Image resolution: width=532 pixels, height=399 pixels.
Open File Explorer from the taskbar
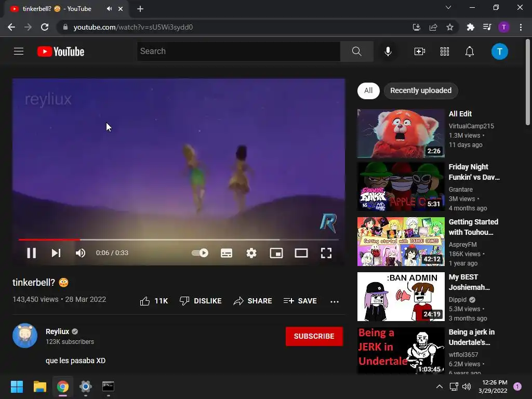tap(39, 387)
